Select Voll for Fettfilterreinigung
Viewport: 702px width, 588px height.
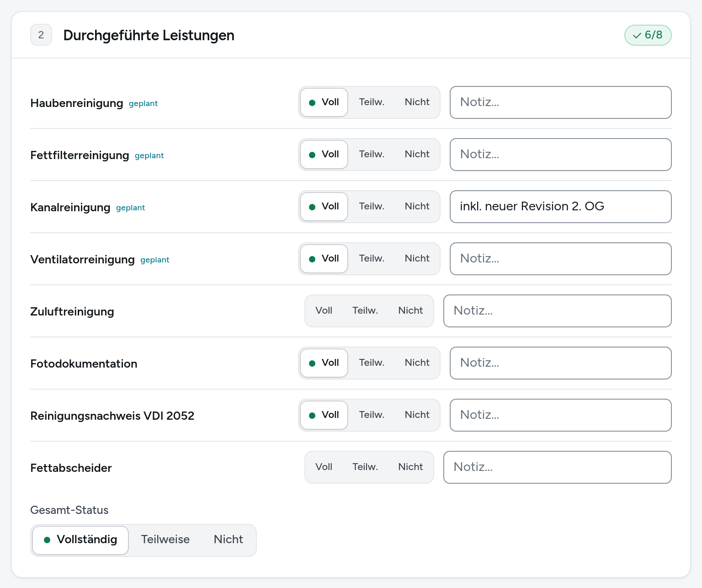(324, 155)
